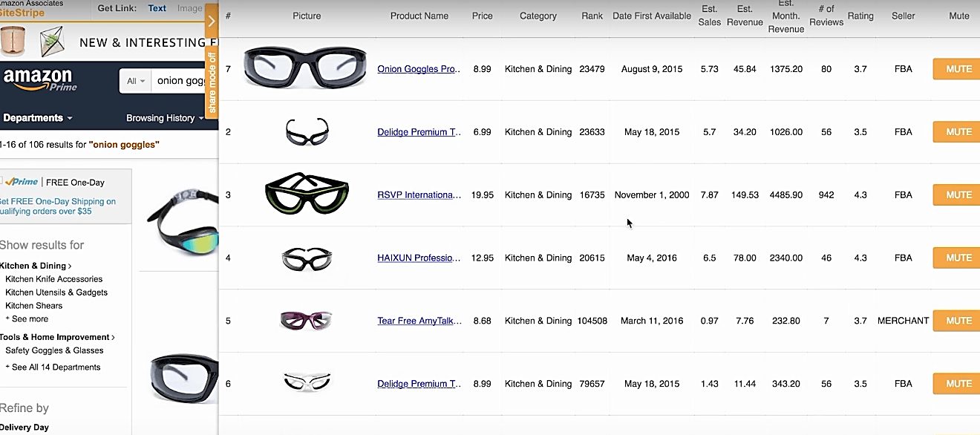Sort by Est. Sales column header
This screenshot has width=980, height=435.
pyautogui.click(x=710, y=16)
